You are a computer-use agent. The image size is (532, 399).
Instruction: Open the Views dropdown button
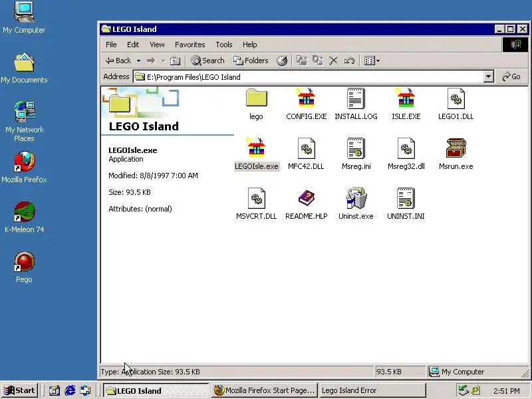372,61
